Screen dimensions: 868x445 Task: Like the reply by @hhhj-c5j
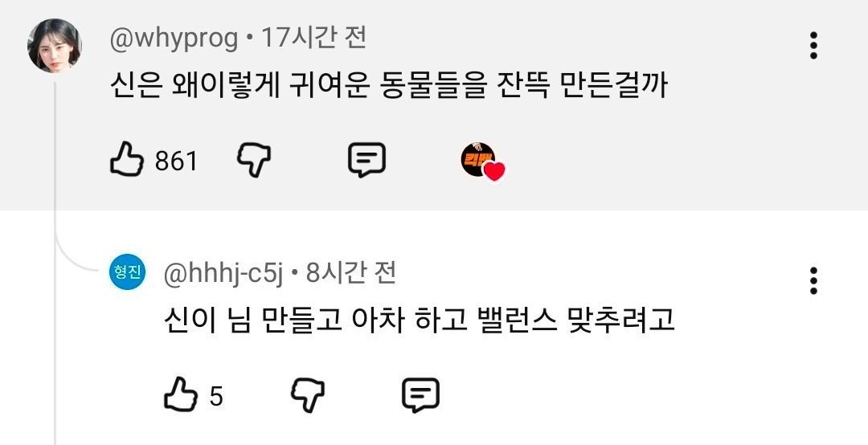[181, 394]
